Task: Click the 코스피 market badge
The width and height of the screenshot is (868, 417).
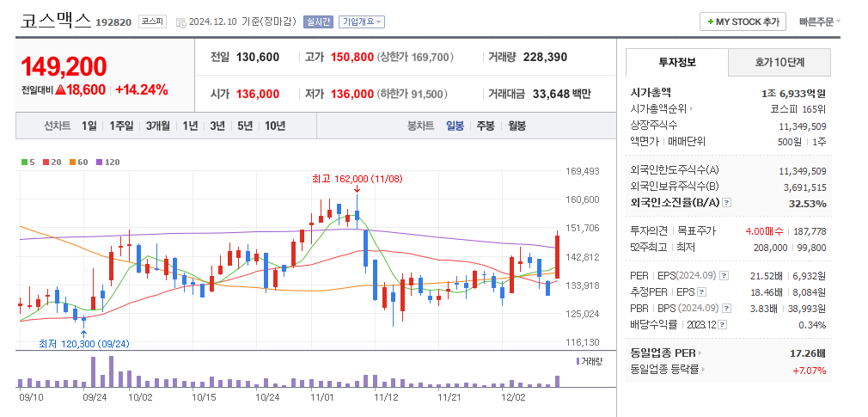Action: point(151,21)
